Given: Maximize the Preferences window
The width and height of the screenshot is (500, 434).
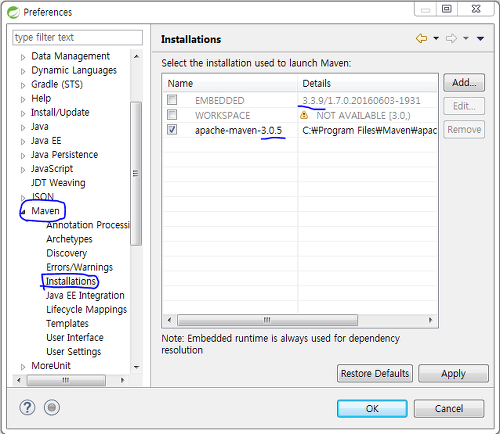Looking at the screenshot, I should click(447, 9).
